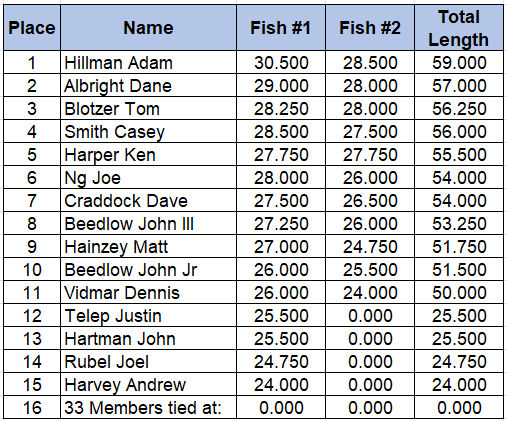Select the Total Length header cell
Screen dimensions: 507x421
click(459, 28)
